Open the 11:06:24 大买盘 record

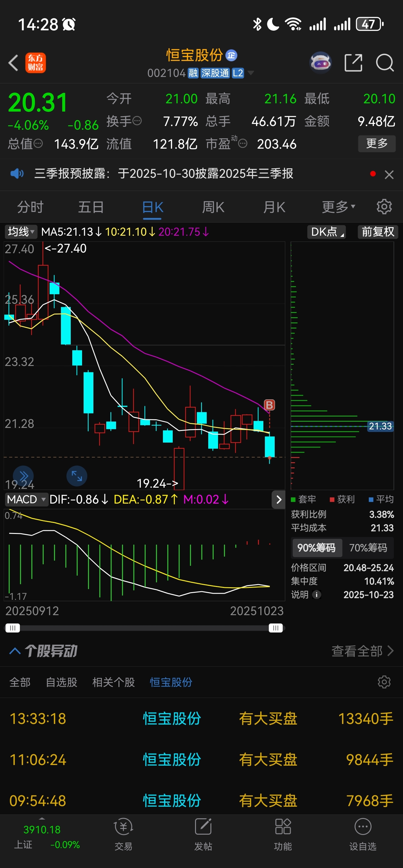pos(201,760)
